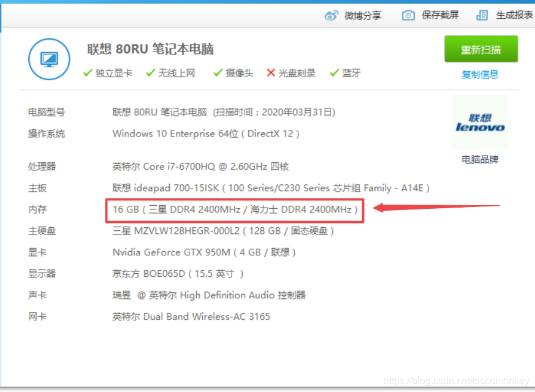This screenshot has height=392, width=535.
Task: Click the Weibo share icon
Action: click(x=331, y=15)
